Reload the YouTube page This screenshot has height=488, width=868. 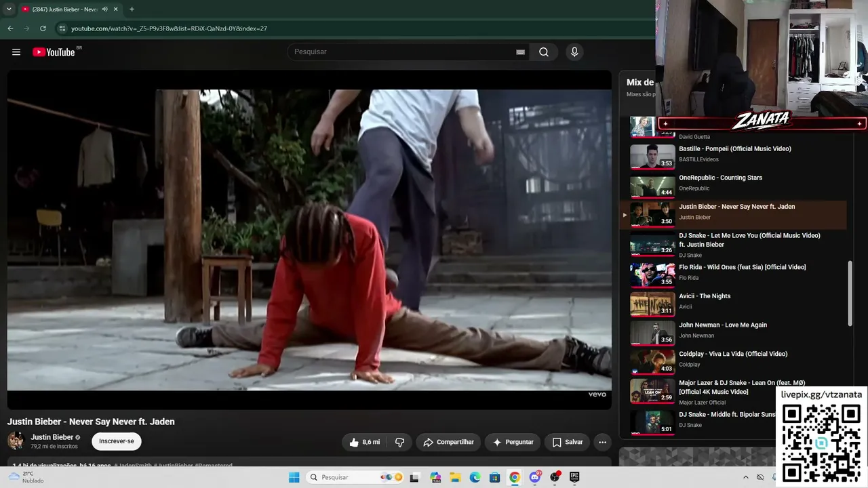[43, 28]
